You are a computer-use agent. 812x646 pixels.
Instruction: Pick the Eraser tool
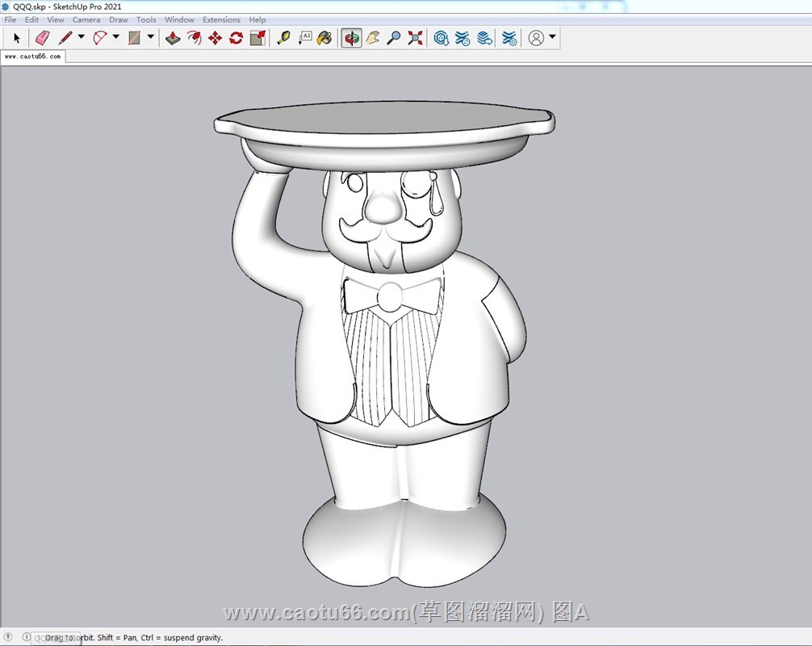42,38
